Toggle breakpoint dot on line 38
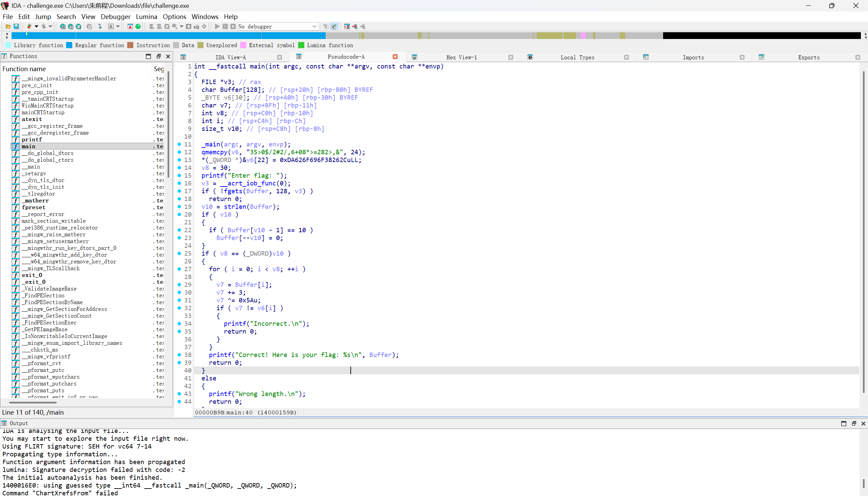The image size is (868, 496). (179, 355)
